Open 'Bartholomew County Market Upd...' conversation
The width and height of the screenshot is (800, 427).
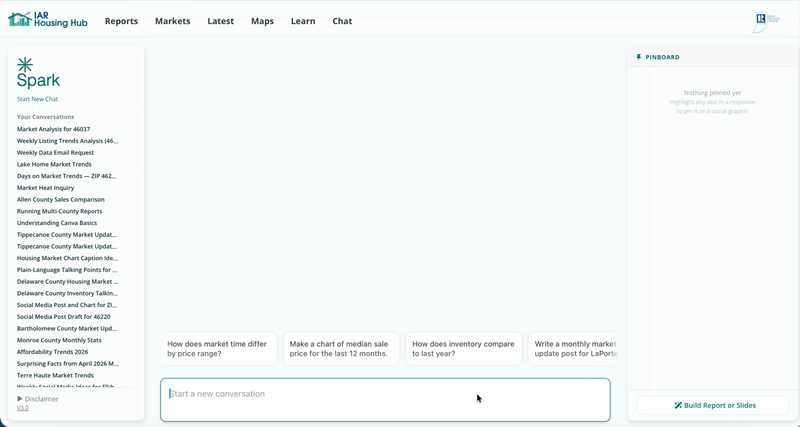[x=67, y=329]
